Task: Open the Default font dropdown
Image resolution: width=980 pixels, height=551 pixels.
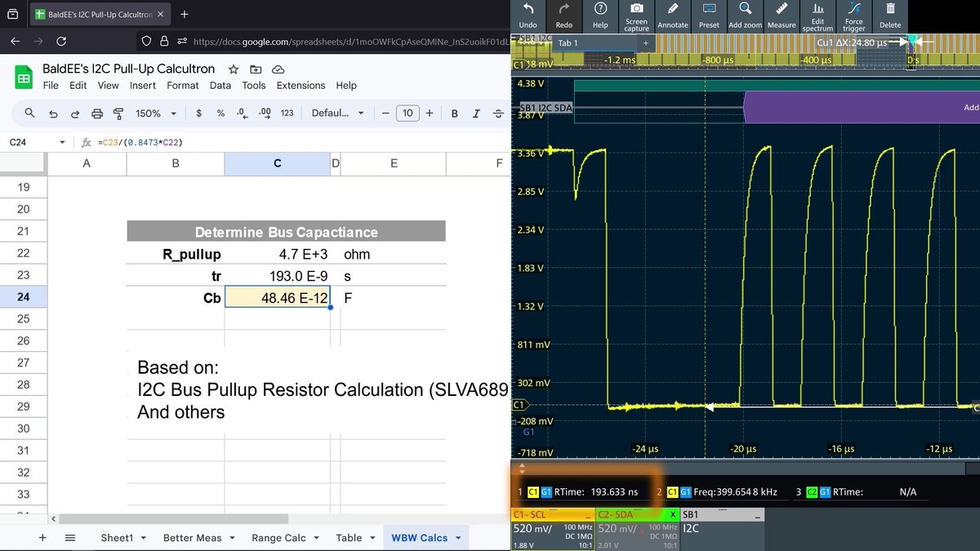Action: [337, 113]
